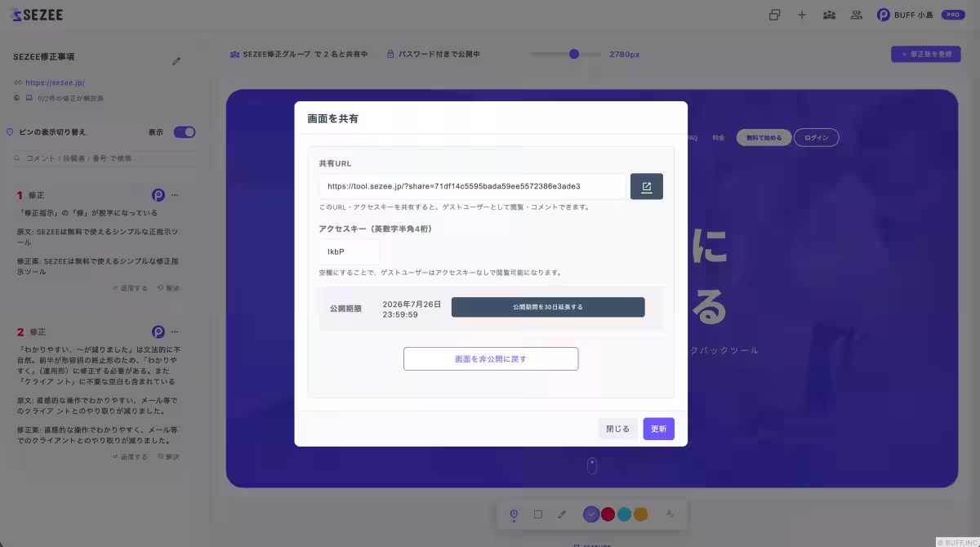Choose the purple color swatch

pyautogui.click(x=591, y=514)
